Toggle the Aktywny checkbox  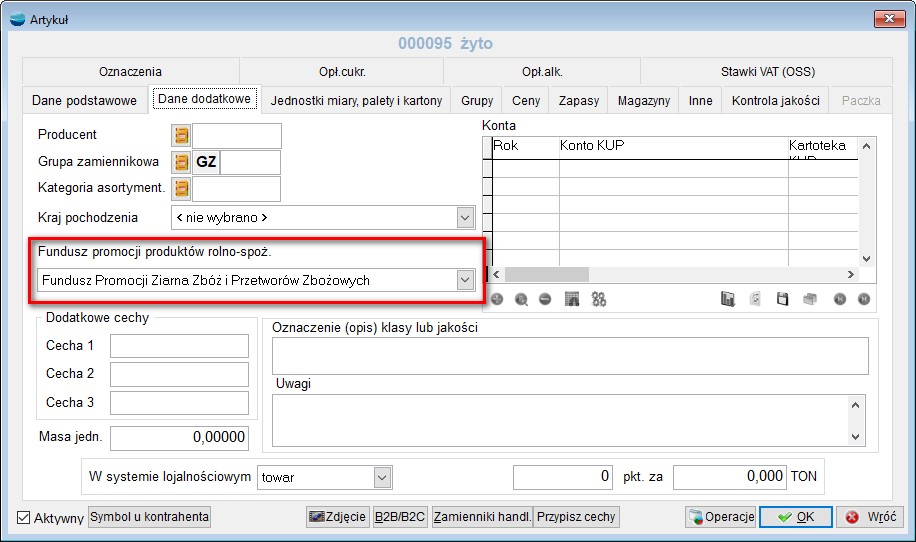coord(23,517)
